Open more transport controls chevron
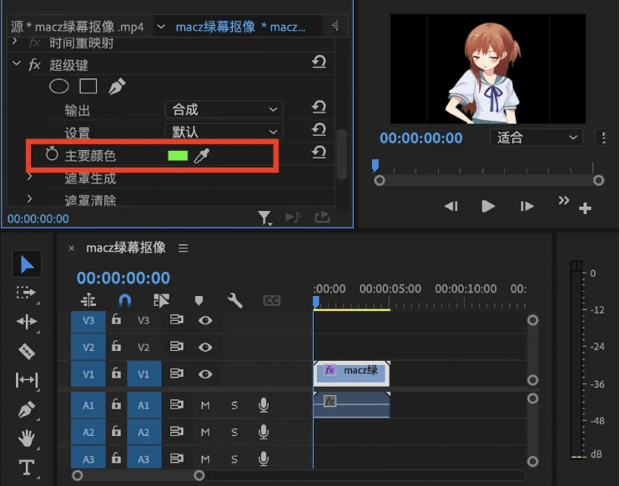Screen dimensions: 620x486 point(564,200)
